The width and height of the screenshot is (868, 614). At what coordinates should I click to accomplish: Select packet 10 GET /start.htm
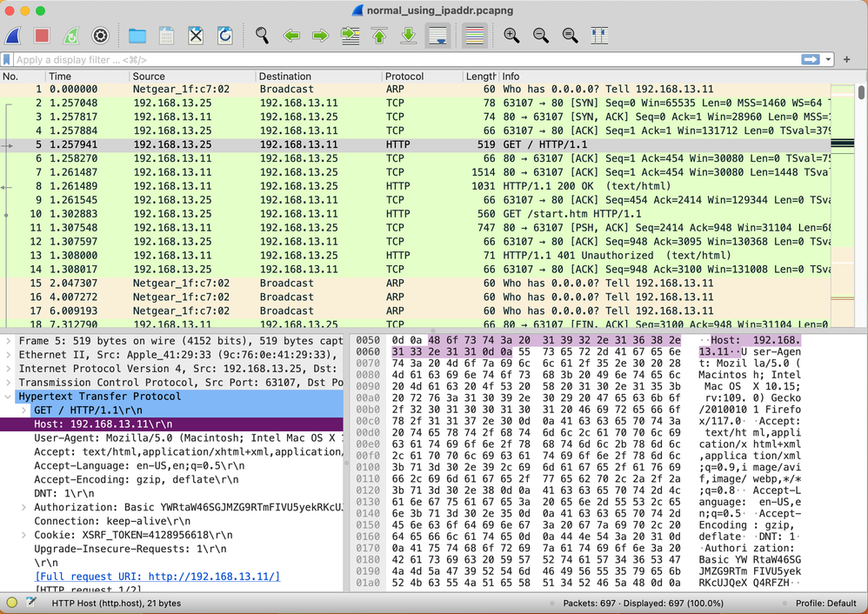[x=415, y=214]
